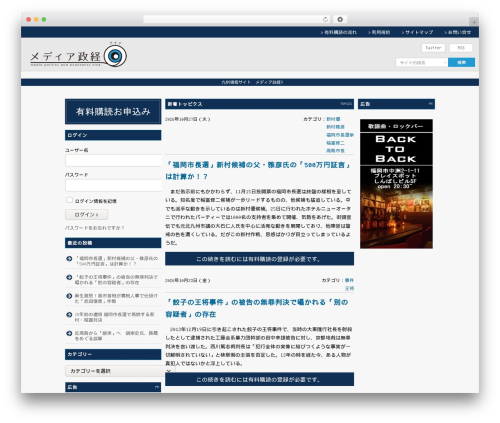Open 福岡市長選 新村候補の父 article headline
500x423 pixels.
coord(258,171)
